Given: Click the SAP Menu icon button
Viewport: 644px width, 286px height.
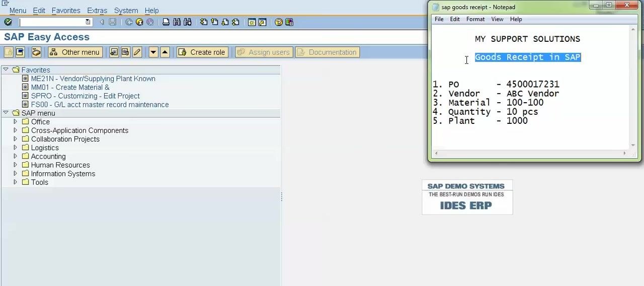Looking at the screenshot, I should click(20, 52).
